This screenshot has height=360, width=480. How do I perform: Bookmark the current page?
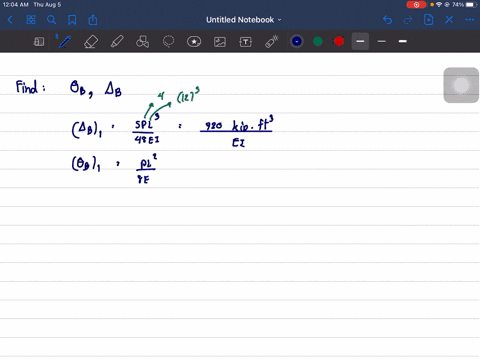[x=72, y=20]
